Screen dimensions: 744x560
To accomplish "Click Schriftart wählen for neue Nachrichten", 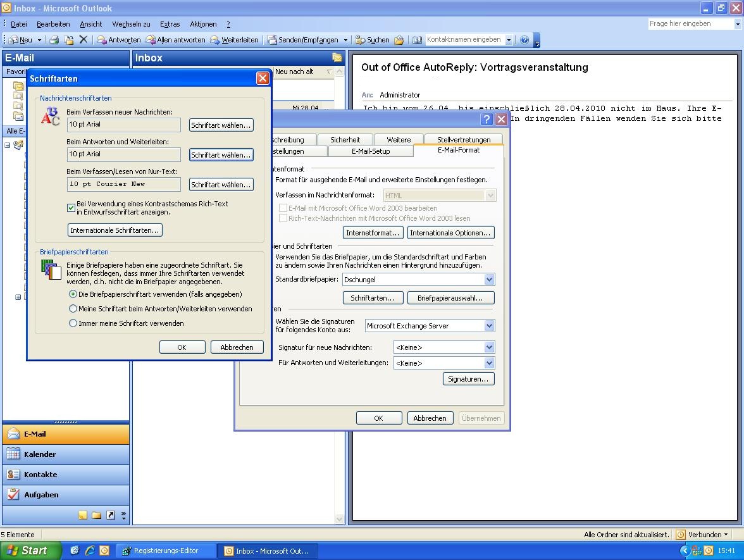I will click(221, 125).
